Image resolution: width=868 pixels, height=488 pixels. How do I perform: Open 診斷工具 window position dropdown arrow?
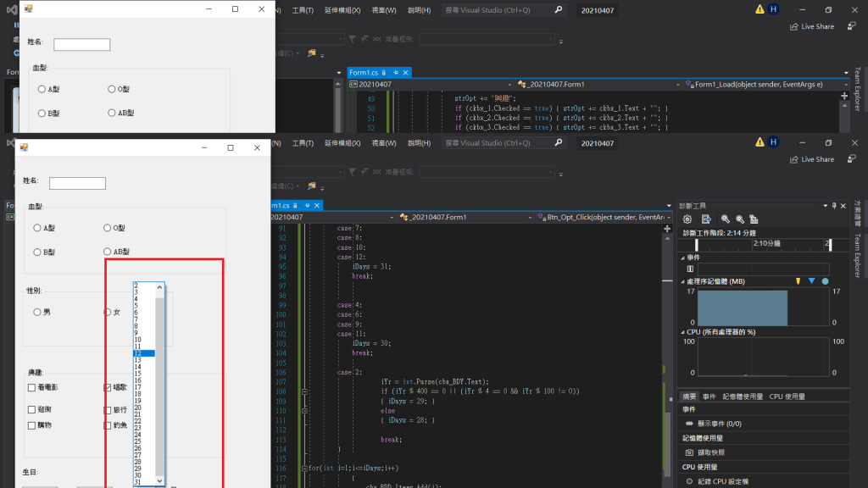826,206
